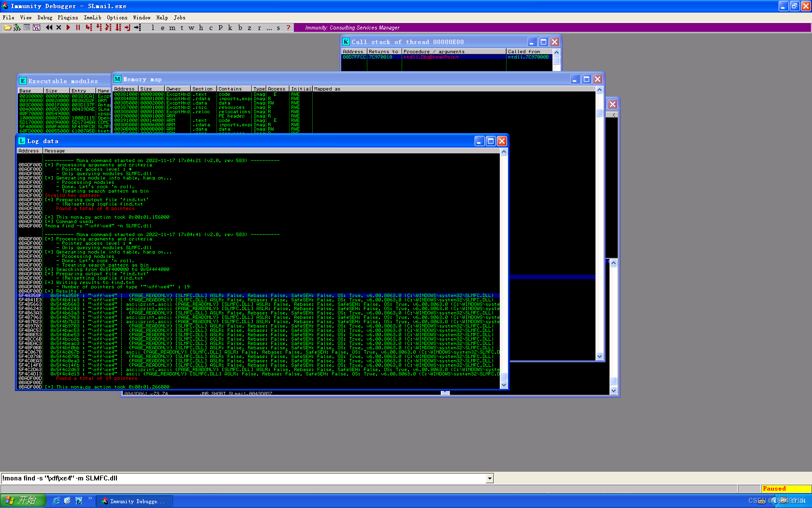Open the View menu

click(x=26, y=17)
